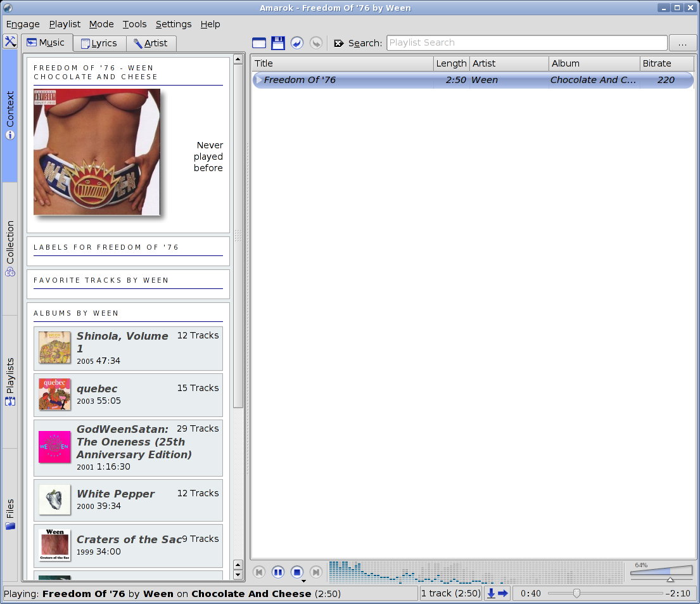
Task: Switch to the Lyrics tab
Action: pos(99,43)
